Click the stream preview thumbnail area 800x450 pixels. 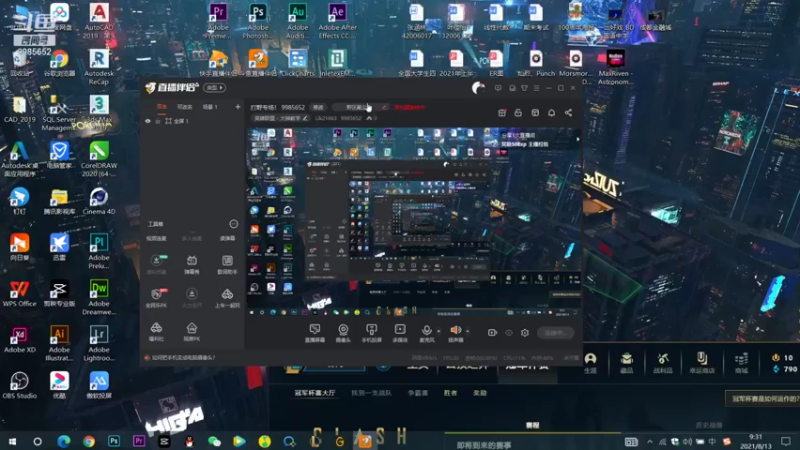(414, 221)
